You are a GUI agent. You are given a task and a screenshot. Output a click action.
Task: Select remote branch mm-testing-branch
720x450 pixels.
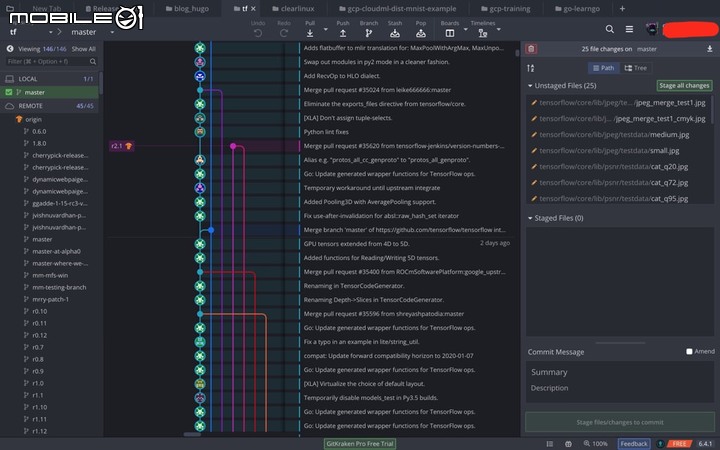tap(59, 287)
